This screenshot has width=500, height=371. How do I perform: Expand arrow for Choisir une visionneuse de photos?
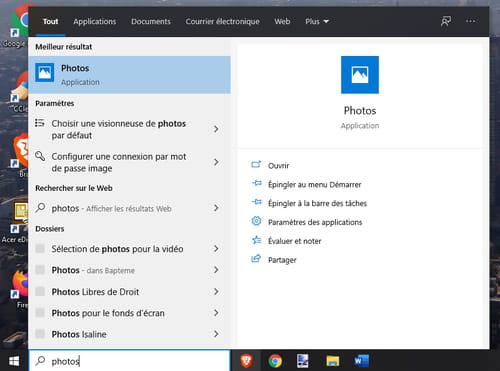(216, 129)
